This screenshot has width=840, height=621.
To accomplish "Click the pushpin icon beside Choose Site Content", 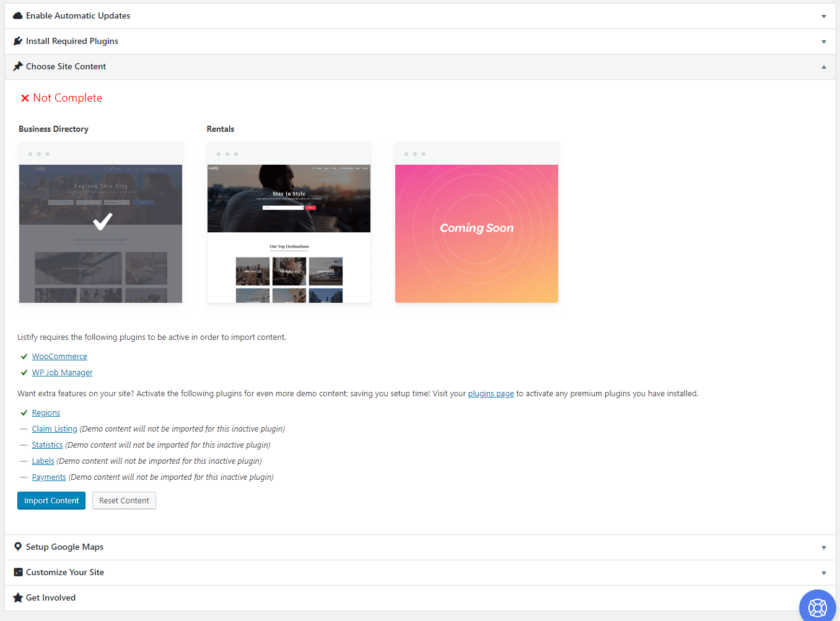I will click(18, 66).
